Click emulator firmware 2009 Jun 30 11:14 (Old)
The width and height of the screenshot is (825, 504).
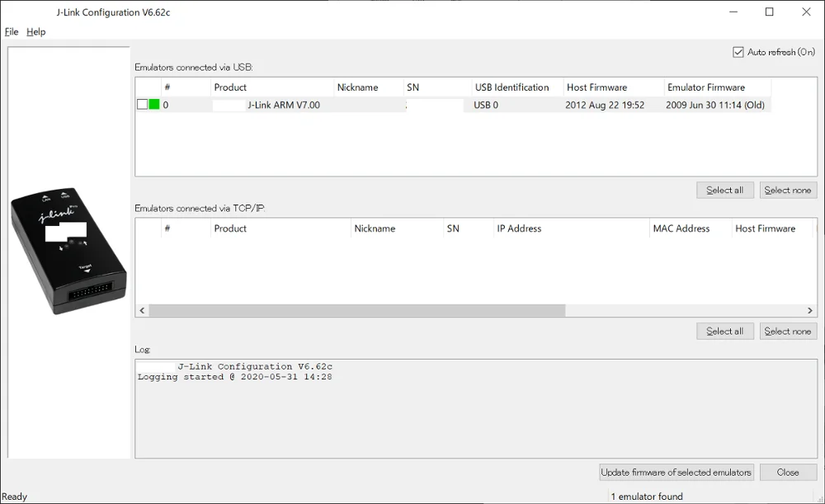715,105
